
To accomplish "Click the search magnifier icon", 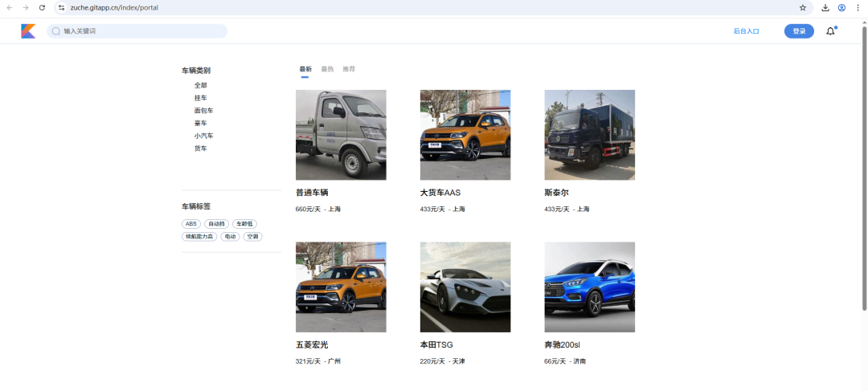I will click(56, 31).
